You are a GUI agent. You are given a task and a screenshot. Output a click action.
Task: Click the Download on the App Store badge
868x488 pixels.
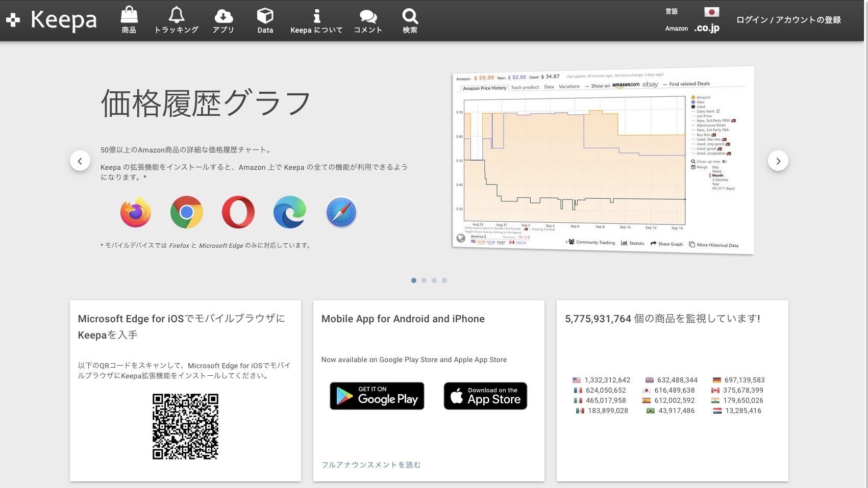485,396
